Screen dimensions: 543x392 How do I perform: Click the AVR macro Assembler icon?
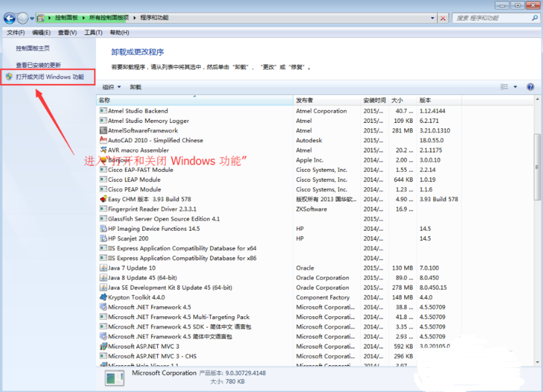click(x=103, y=150)
